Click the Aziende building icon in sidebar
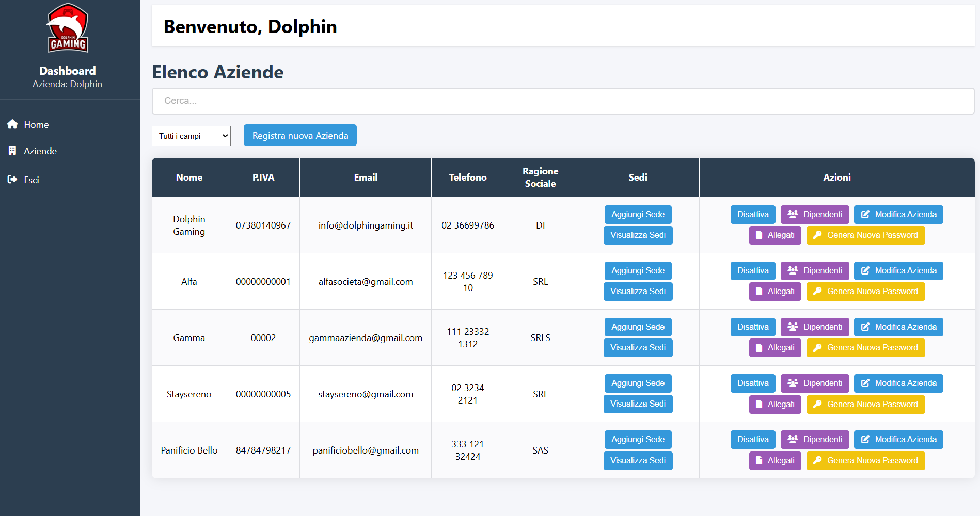The image size is (980, 516). (12, 151)
